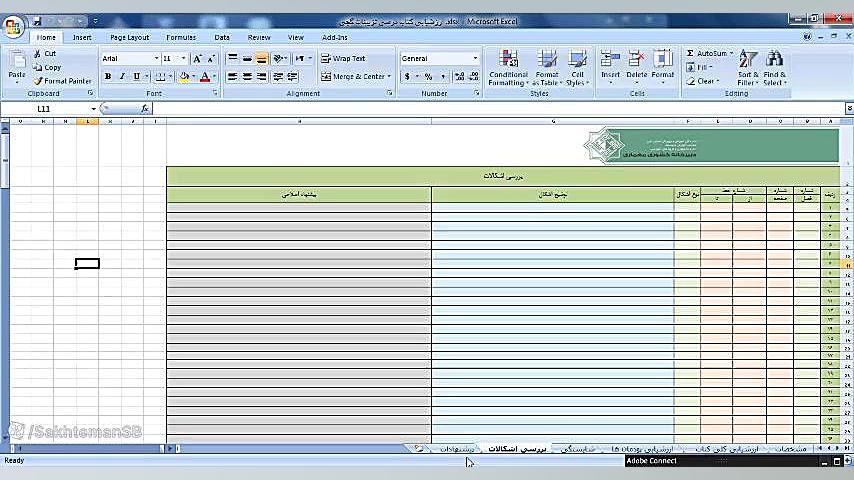Increase font size with Grow Font

point(197,58)
